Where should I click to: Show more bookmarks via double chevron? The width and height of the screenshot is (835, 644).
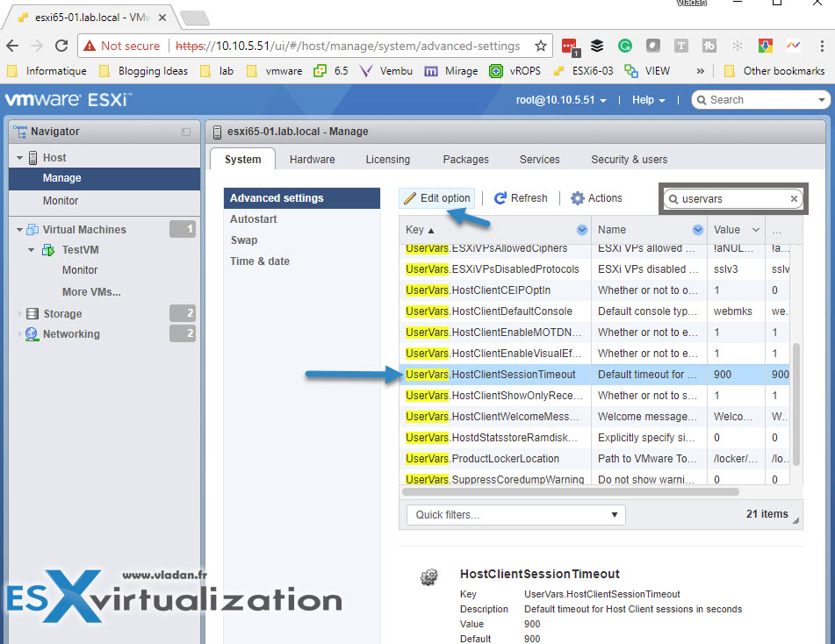click(701, 71)
